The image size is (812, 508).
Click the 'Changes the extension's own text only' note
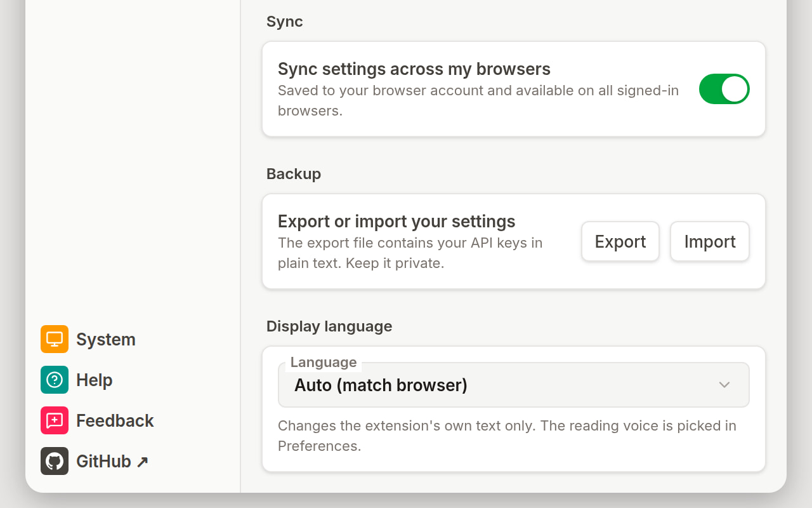pos(507,436)
